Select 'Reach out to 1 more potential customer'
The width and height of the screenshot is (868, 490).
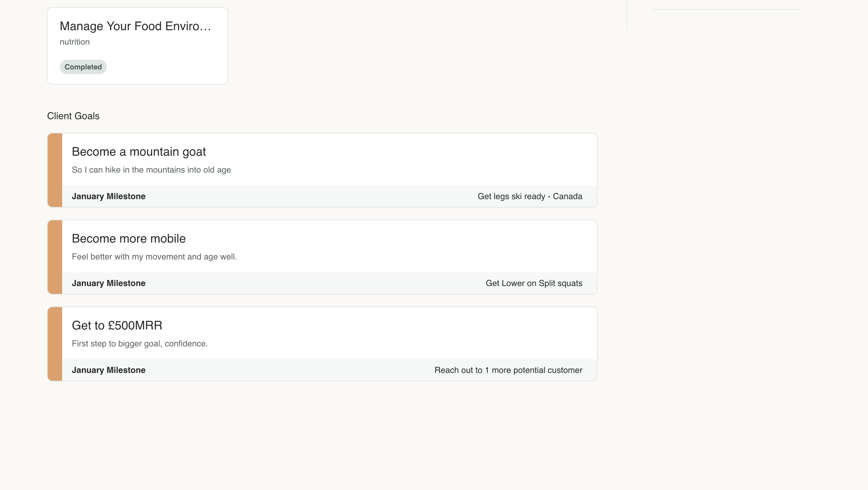click(x=508, y=370)
